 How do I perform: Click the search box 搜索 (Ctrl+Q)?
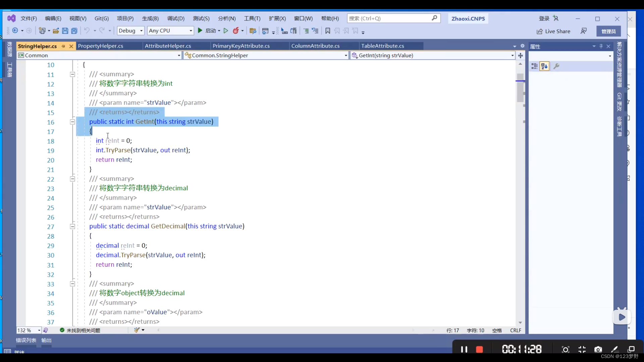(x=393, y=18)
